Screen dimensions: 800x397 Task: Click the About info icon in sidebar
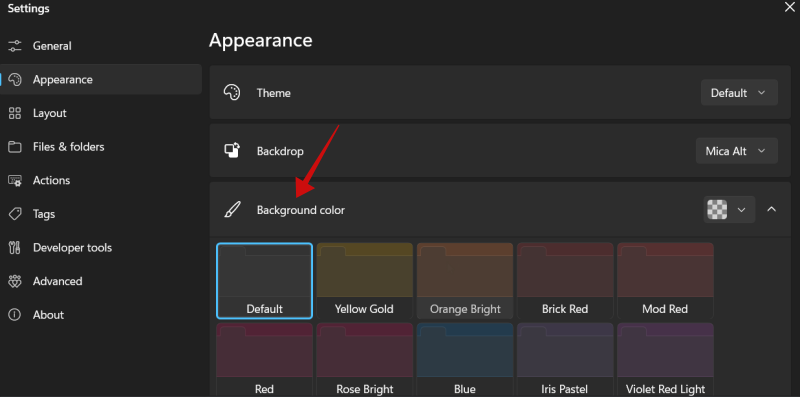point(15,315)
